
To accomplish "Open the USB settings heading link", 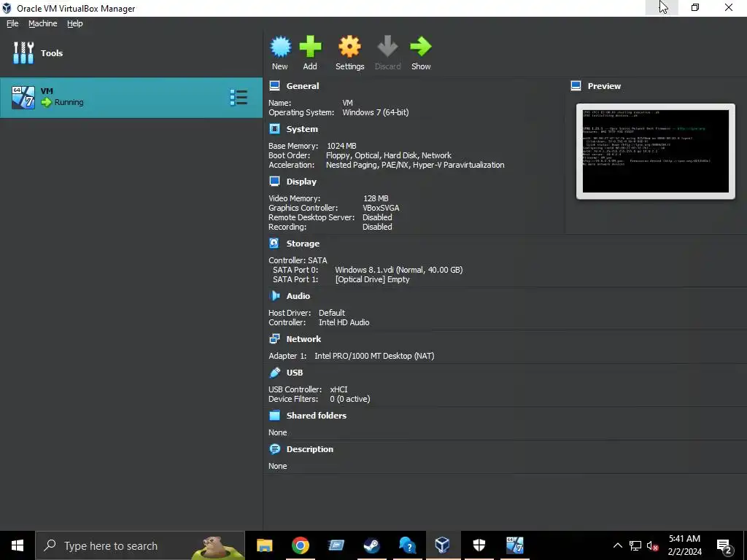I will click(295, 373).
